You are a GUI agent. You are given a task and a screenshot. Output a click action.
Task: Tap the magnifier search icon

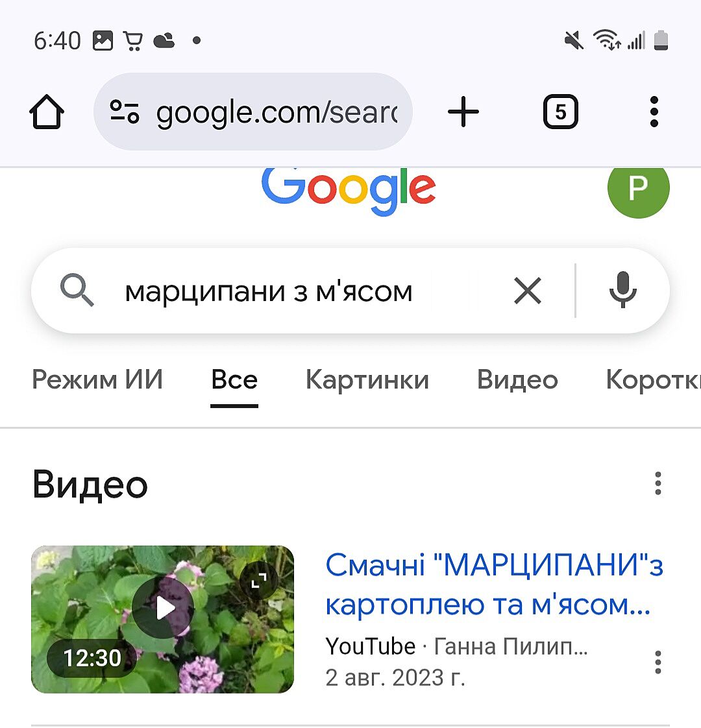click(x=77, y=290)
